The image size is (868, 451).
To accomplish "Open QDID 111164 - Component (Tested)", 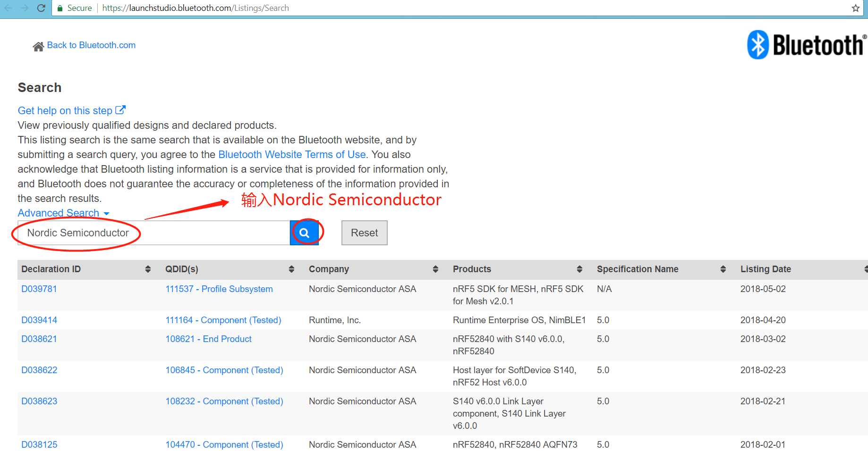I will (x=223, y=320).
